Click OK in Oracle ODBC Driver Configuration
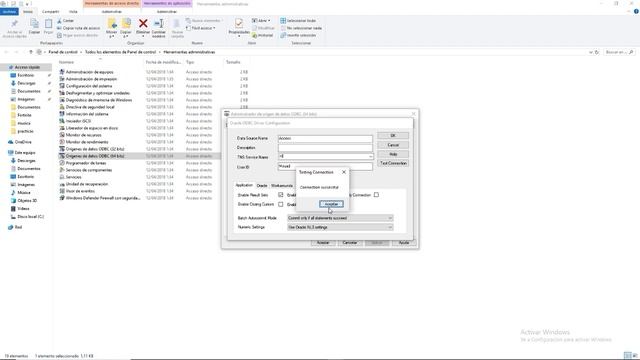 point(393,135)
